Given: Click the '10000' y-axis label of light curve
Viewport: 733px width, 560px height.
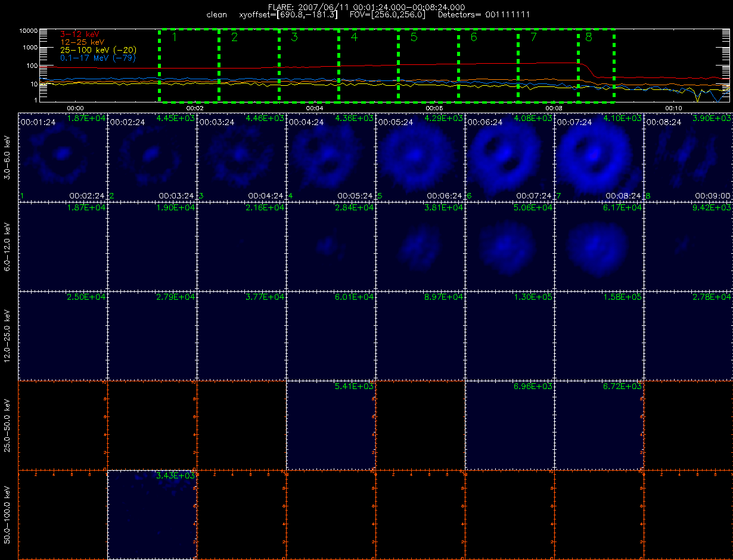Looking at the screenshot, I should [28, 30].
